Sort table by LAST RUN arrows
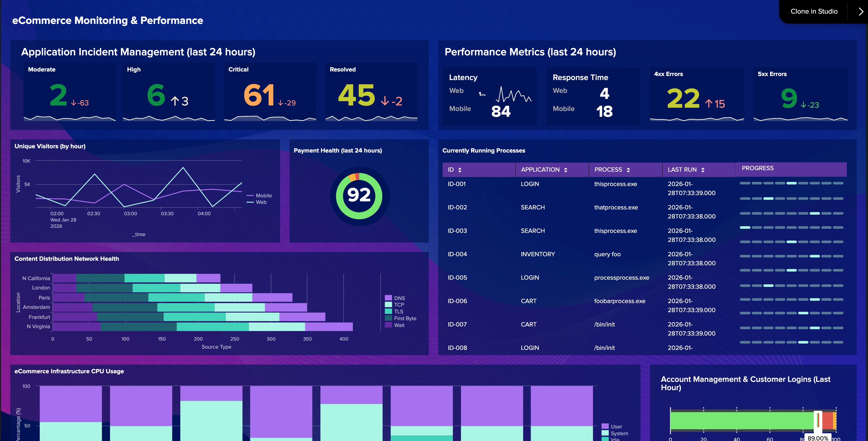The width and height of the screenshot is (868, 441). tap(703, 170)
